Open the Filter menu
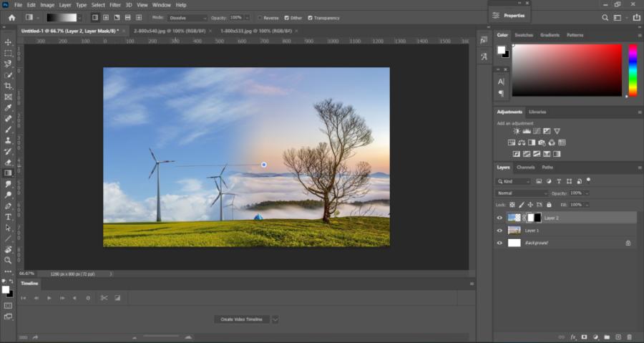The width and height of the screenshot is (644, 343). [115, 5]
